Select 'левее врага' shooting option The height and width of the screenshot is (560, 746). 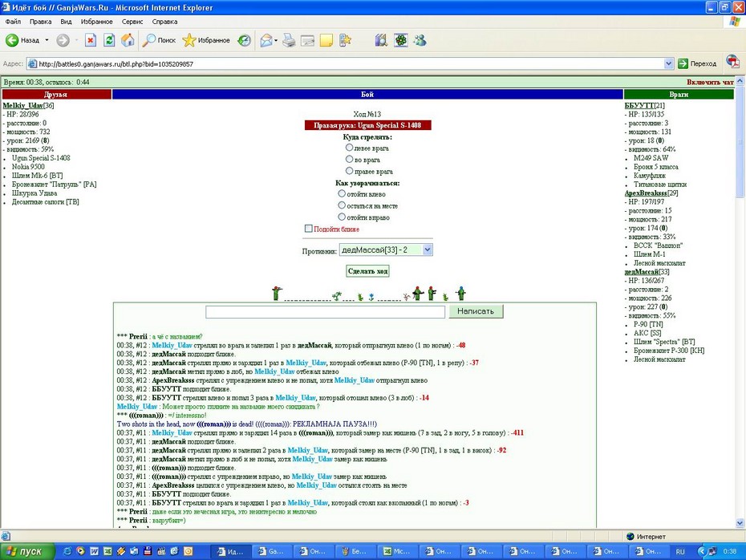pyautogui.click(x=349, y=148)
